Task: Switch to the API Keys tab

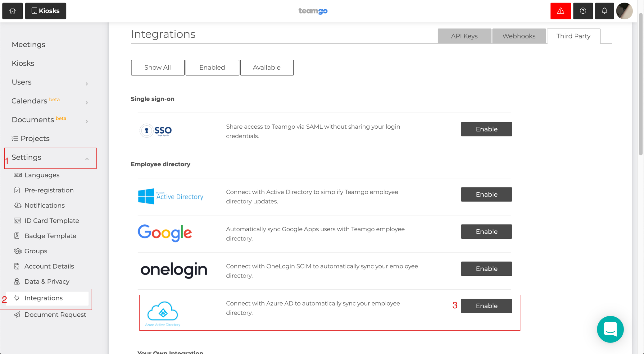Action: [x=464, y=36]
